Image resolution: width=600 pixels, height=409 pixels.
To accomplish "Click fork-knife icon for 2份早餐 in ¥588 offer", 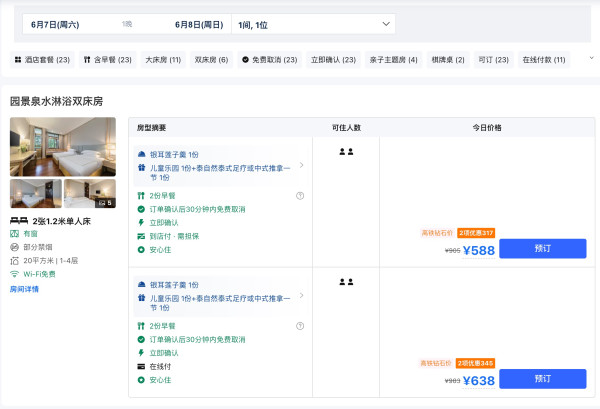I will click(x=141, y=196).
